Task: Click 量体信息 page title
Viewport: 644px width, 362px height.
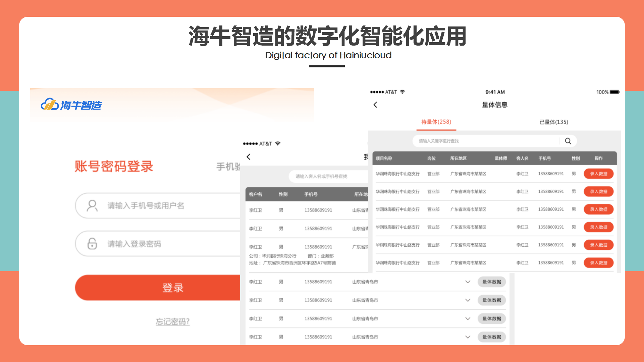Action: coord(495,105)
